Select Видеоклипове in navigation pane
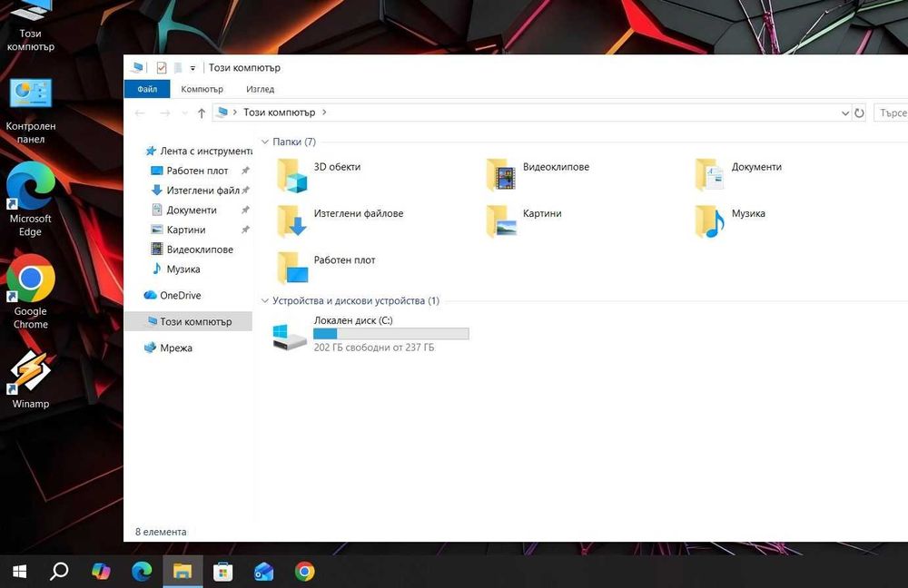 [x=192, y=250]
